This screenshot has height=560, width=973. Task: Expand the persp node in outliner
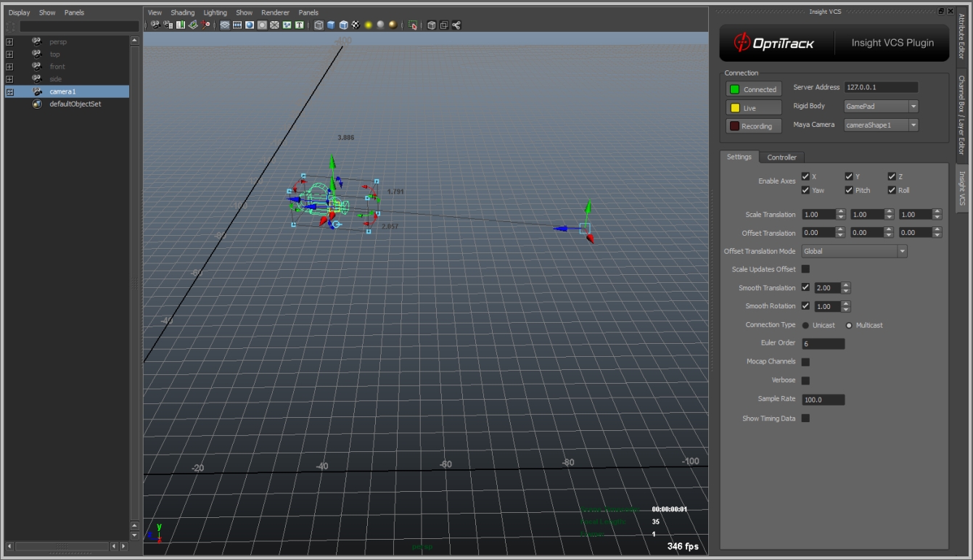(9, 42)
